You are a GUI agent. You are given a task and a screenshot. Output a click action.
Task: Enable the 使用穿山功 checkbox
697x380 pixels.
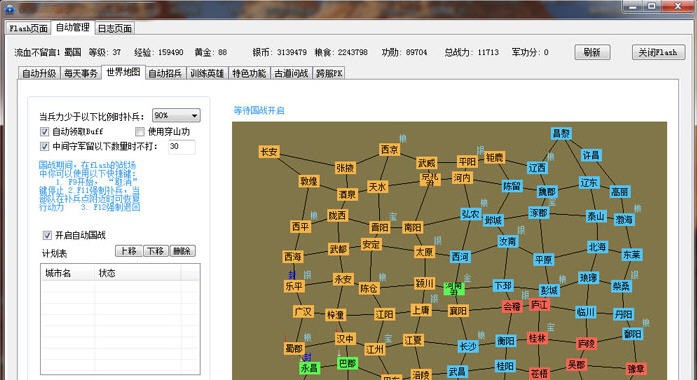140,132
